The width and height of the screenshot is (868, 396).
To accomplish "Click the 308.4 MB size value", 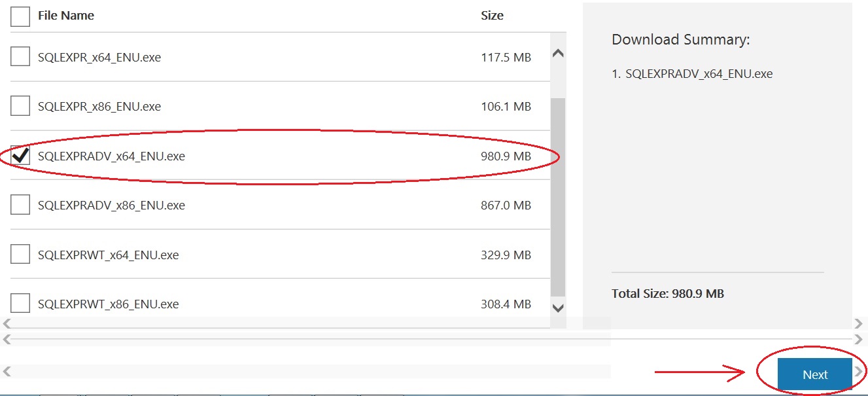I will click(x=506, y=304).
